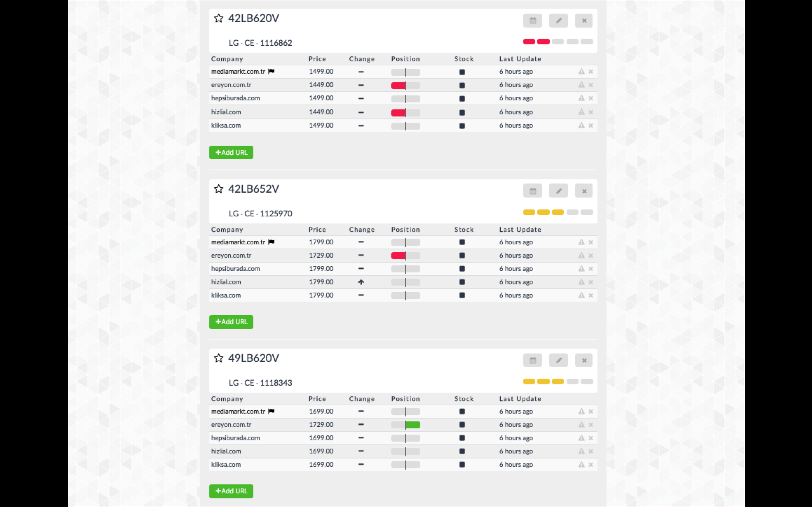Open calendar history for 49LB620V
812x507 pixels.
pyautogui.click(x=533, y=361)
